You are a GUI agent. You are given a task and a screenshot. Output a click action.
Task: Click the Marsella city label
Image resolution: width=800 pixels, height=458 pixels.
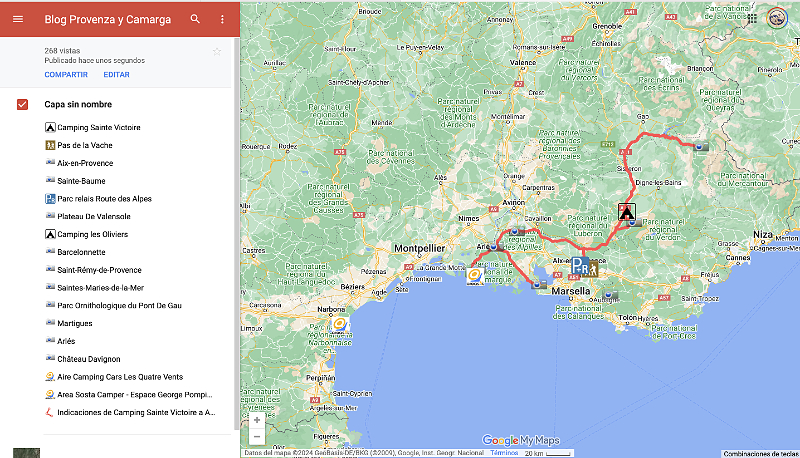pos(571,291)
